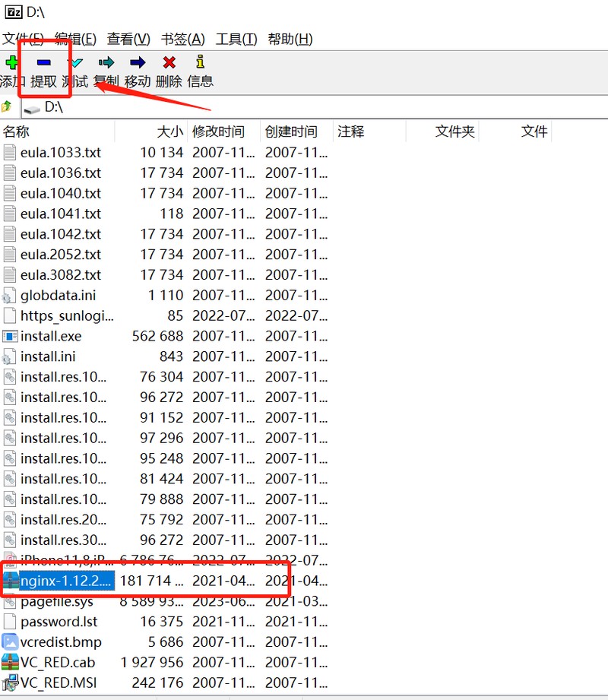Click the install.ini file icon
Viewport: 608px width, 700px height.
tap(9, 356)
